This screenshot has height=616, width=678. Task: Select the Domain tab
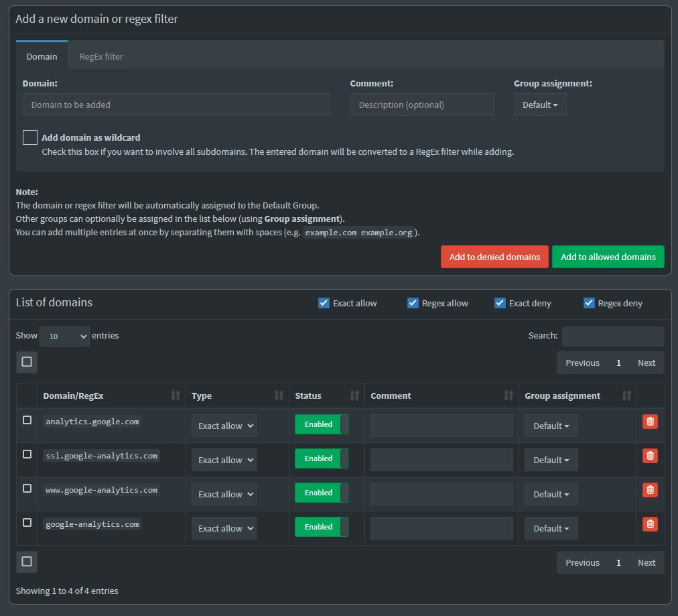tap(42, 56)
